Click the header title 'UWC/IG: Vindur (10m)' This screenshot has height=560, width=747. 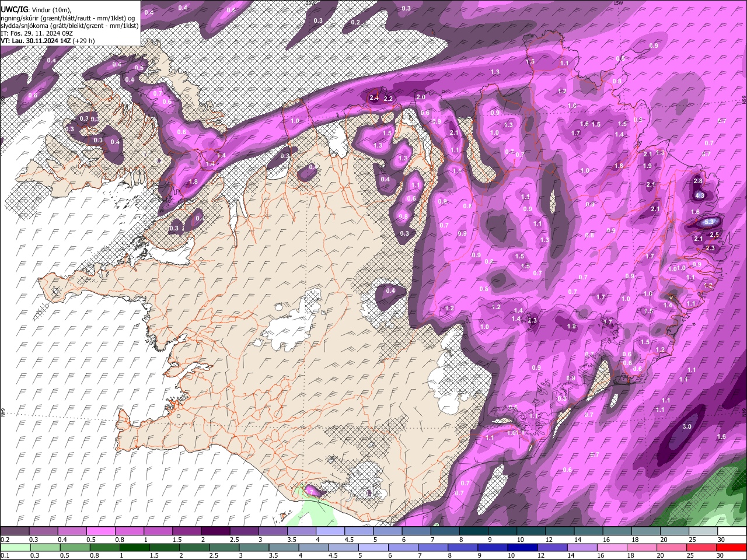(36, 9)
